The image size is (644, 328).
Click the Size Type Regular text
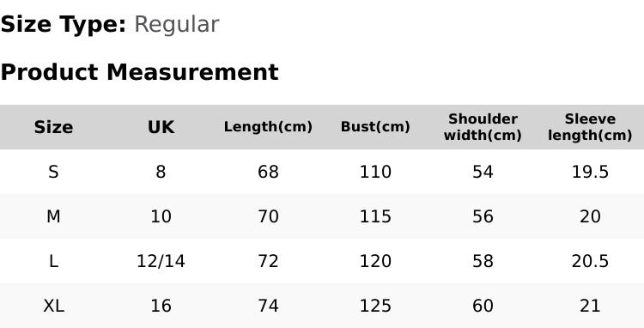[110, 25]
